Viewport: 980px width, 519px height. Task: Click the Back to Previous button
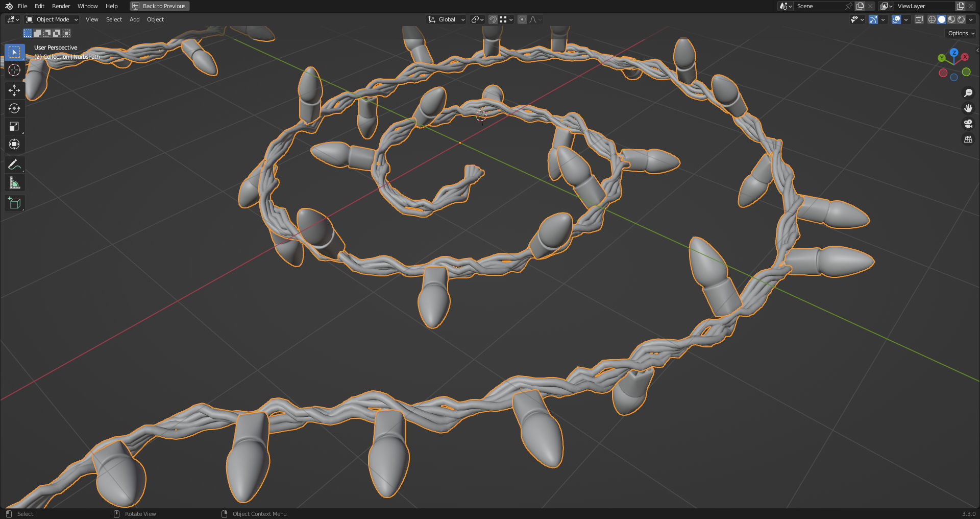click(x=159, y=6)
